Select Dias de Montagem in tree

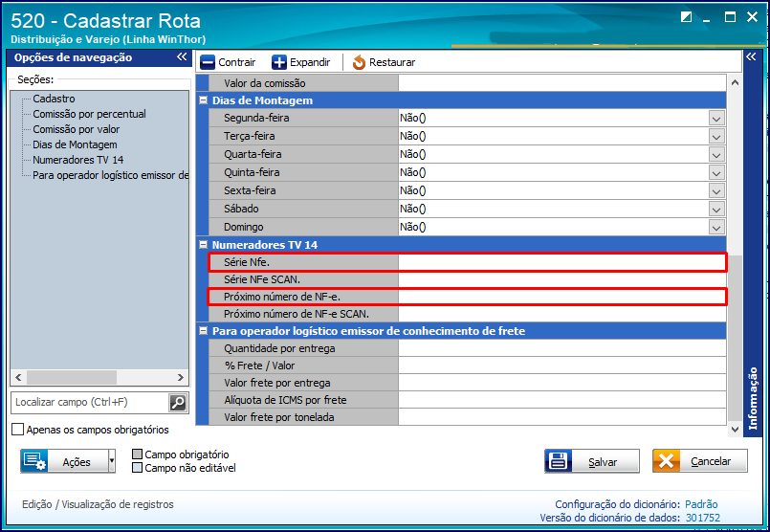click(75, 144)
